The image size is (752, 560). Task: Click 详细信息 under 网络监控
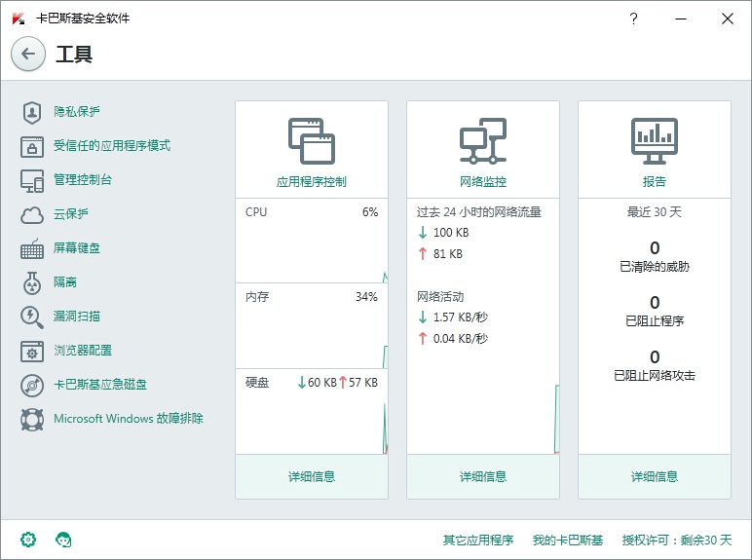point(483,476)
